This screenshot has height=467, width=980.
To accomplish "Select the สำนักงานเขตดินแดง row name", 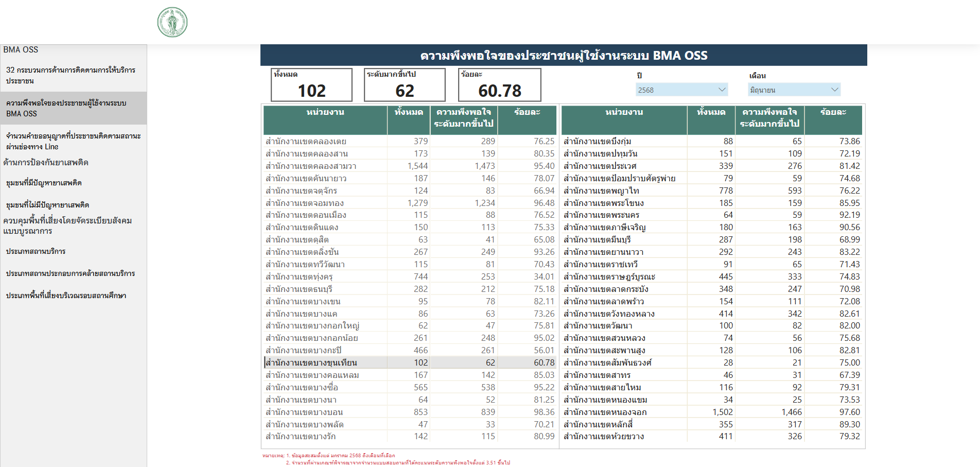I will coord(302,227).
